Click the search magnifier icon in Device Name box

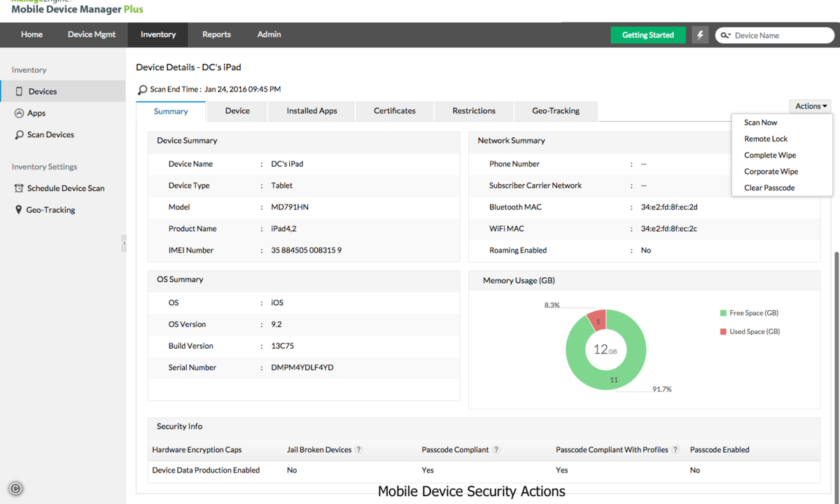pyautogui.click(x=726, y=35)
